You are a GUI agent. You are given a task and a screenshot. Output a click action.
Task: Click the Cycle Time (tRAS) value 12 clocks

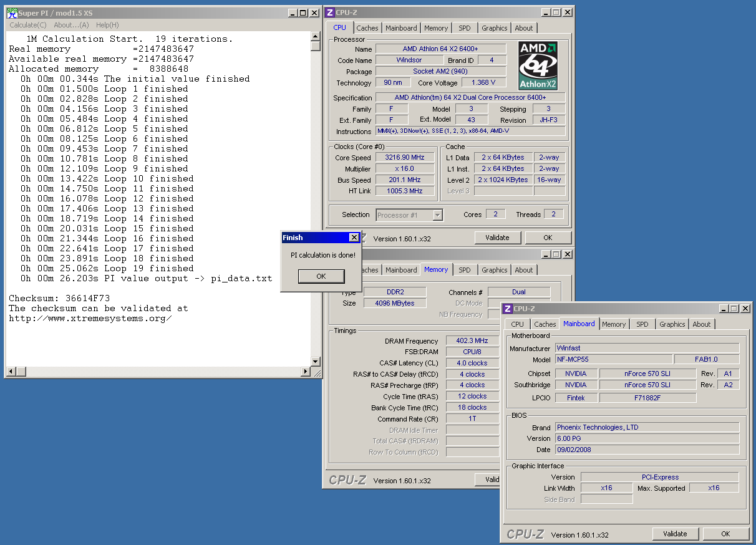(x=472, y=396)
